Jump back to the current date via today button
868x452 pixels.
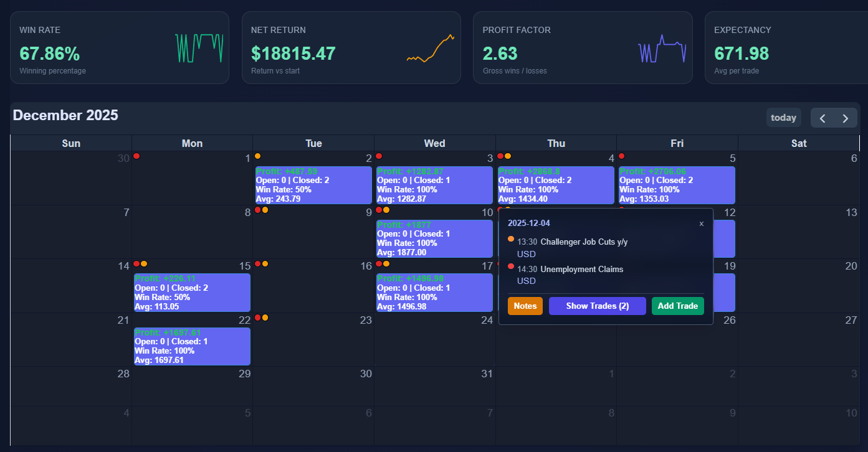click(x=783, y=117)
